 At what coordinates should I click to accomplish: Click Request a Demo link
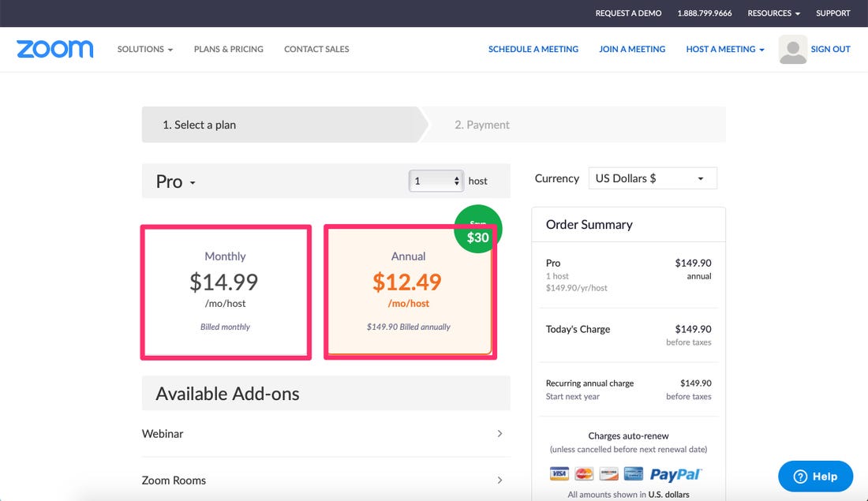[x=628, y=13]
